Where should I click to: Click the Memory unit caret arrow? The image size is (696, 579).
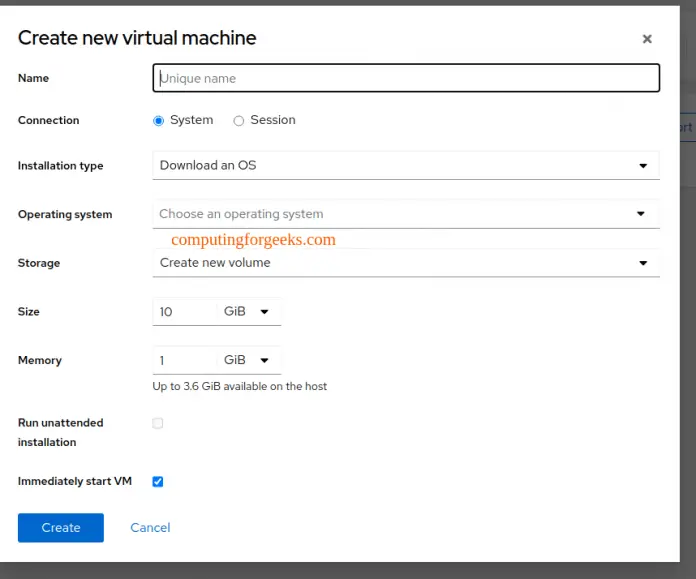265,360
